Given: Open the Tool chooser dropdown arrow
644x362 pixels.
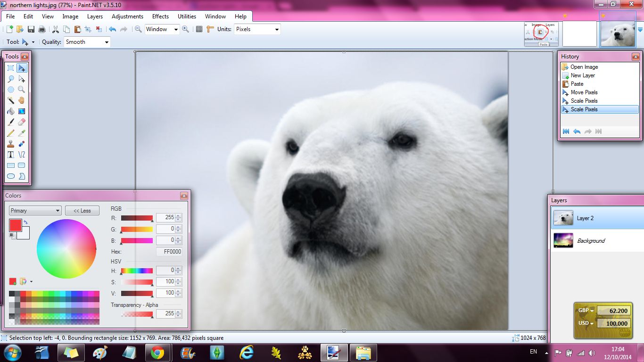Looking at the screenshot, I should 33,42.
